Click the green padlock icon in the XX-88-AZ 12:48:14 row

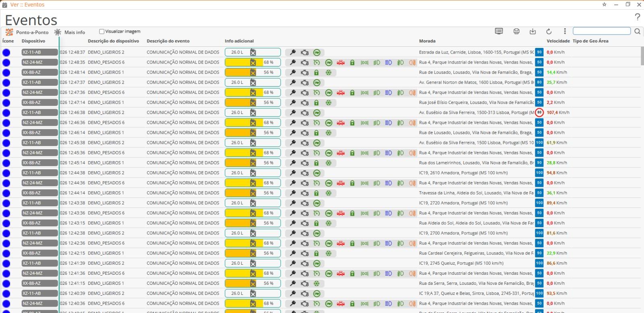[x=316, y=73]
